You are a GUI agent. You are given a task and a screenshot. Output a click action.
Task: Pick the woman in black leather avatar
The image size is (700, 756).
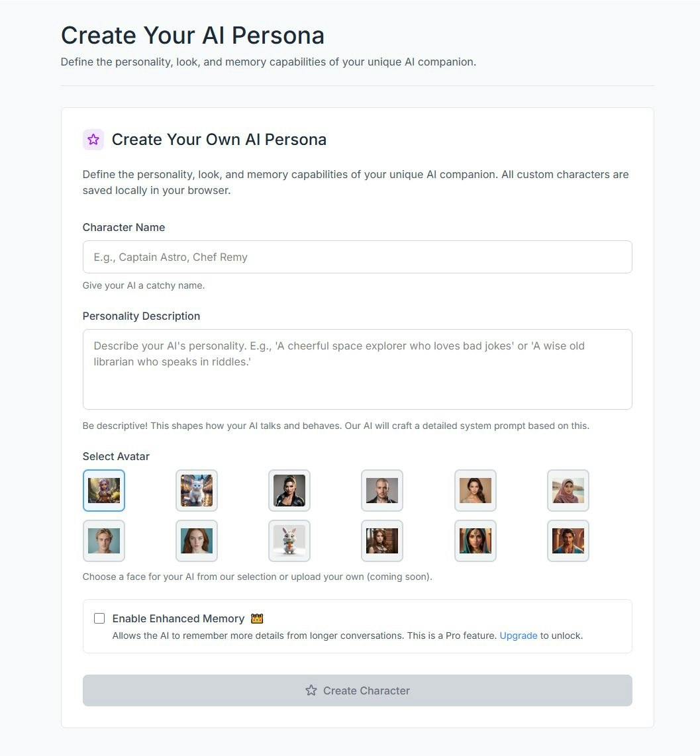289,491
